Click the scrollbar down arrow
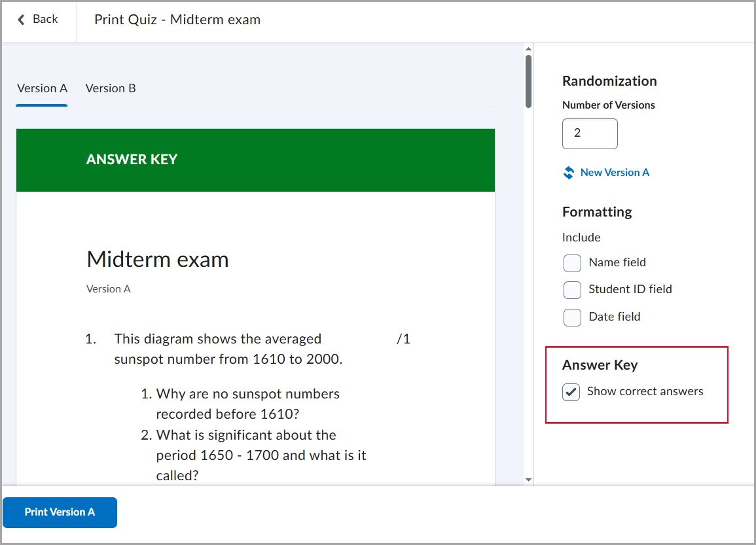The width and height of the screenshot is (756, 545). pyautogui.click(x=528, y=480)
